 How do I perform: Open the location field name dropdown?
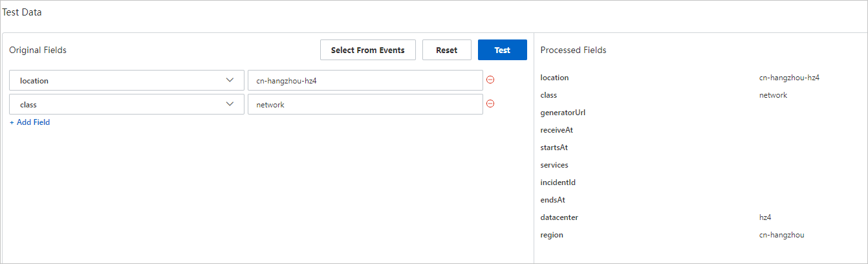point(127,80)
